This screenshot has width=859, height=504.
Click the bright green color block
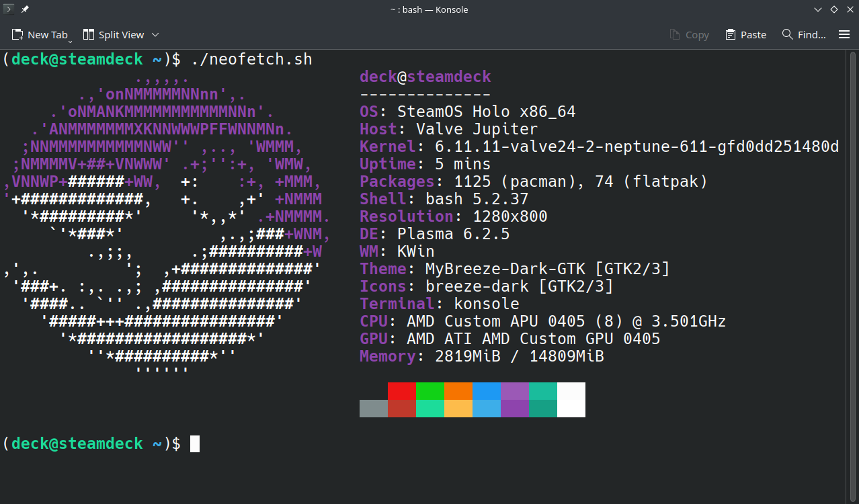coord(430,391)
